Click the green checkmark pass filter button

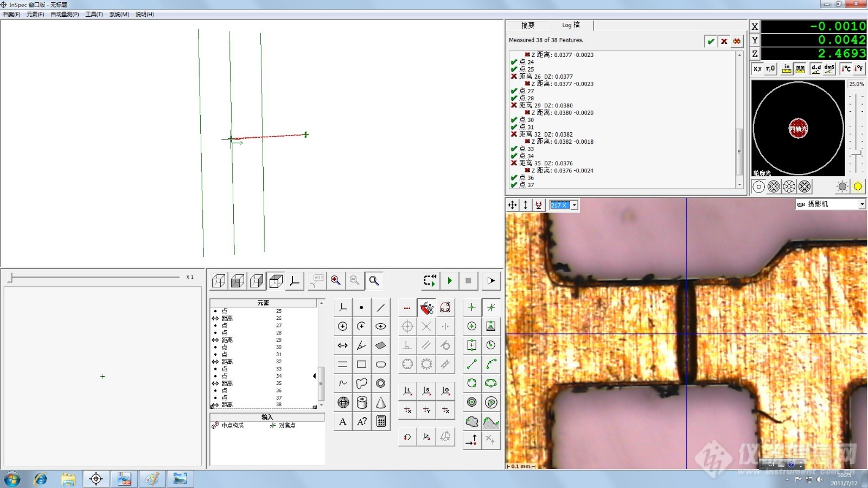pyautogui.click(x=711, y=41)
